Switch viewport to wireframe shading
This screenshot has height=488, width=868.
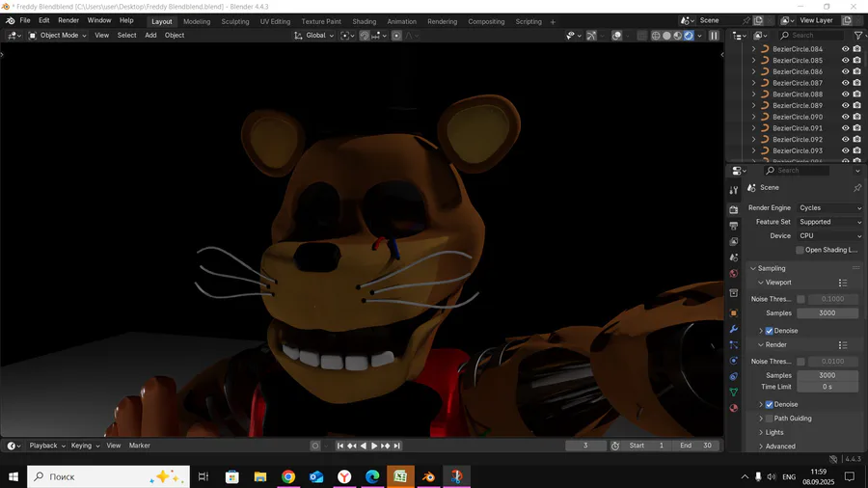pyautogui.click(x=656, y=36)
